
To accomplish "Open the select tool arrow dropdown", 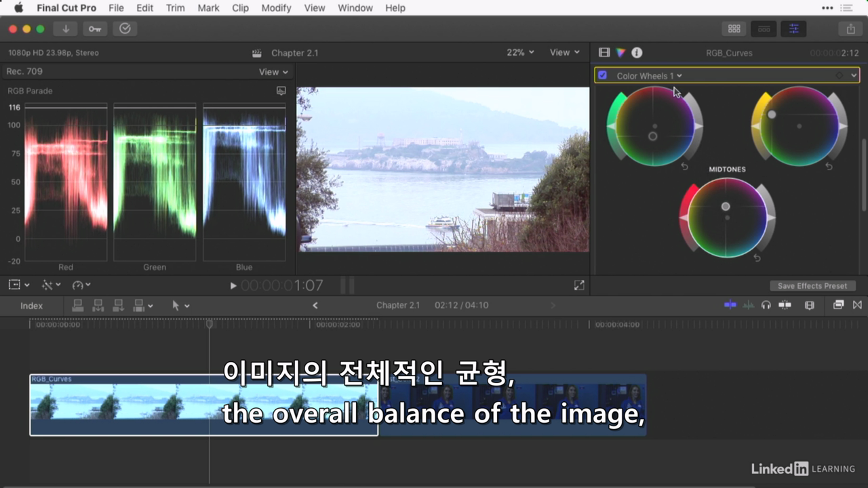I will [x=180, y=306].
